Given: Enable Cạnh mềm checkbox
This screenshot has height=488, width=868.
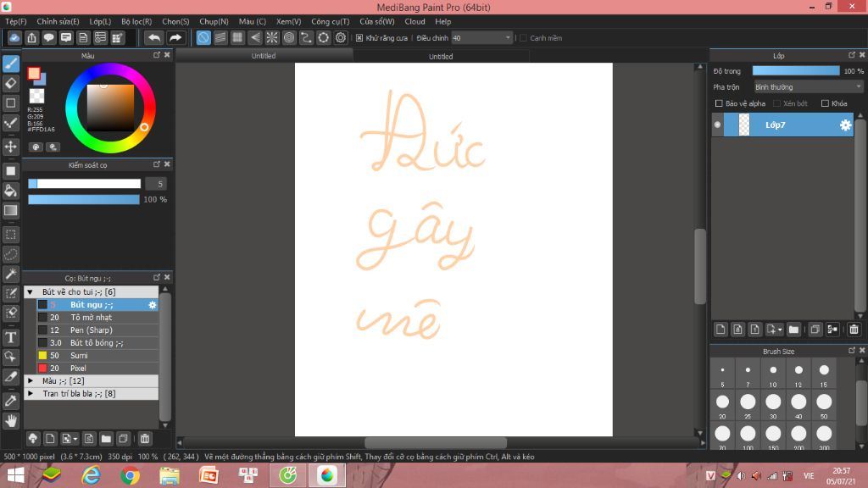Looking at the screenshot, I should [523, 38].
